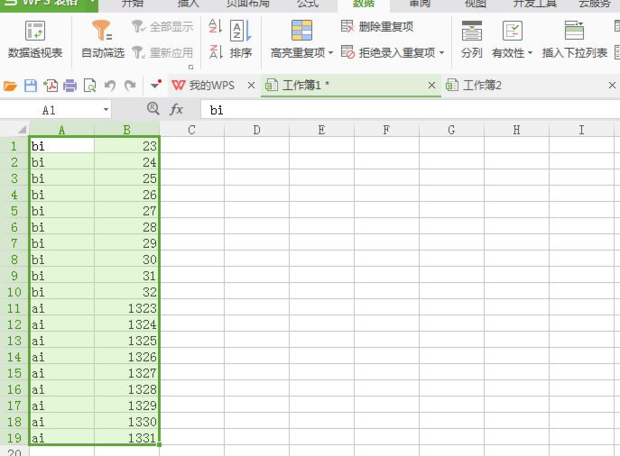Open the WPS application menu dropdown arrow
The image size is (620, 456).
[92, 3]
